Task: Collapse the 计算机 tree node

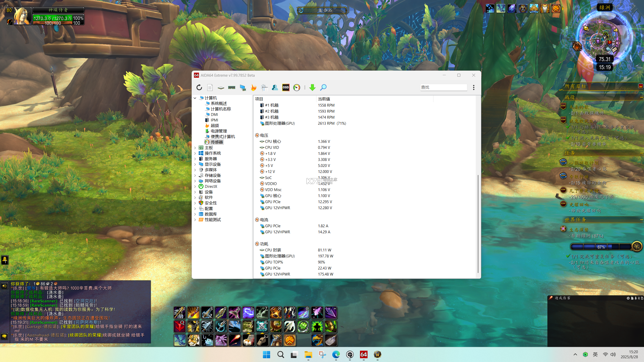Action: [x=195, y=98]
